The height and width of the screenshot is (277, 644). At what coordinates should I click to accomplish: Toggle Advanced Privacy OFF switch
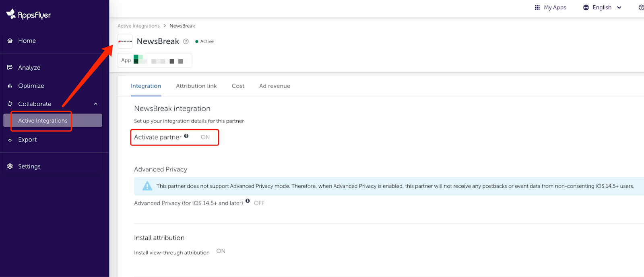point(259,203)
